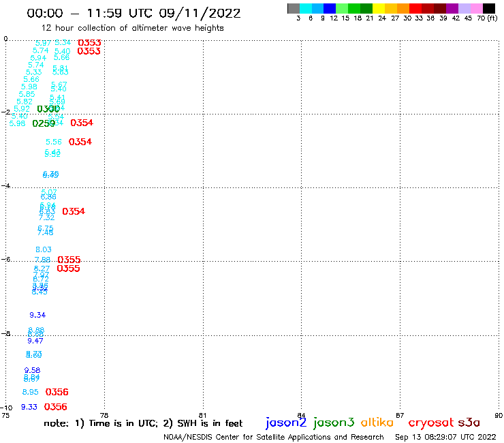
Task: Click the lavender swatch before 45
Action: [x=464, y=8]
